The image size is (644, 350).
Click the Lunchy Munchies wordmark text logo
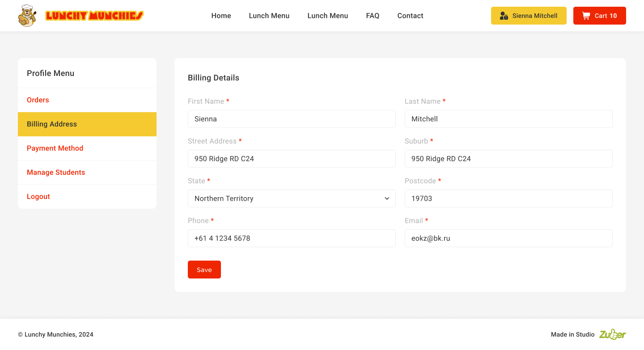click(94, 16)
